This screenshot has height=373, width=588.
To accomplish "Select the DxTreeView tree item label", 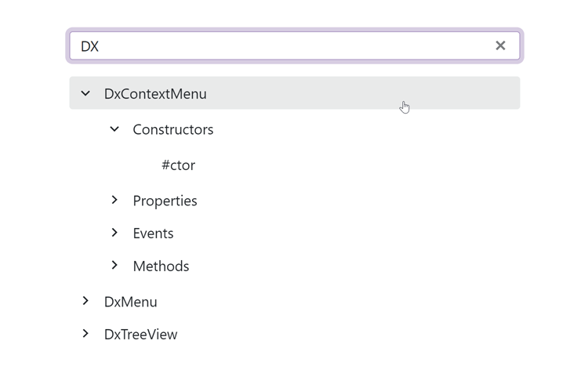I will pos(140,335).
